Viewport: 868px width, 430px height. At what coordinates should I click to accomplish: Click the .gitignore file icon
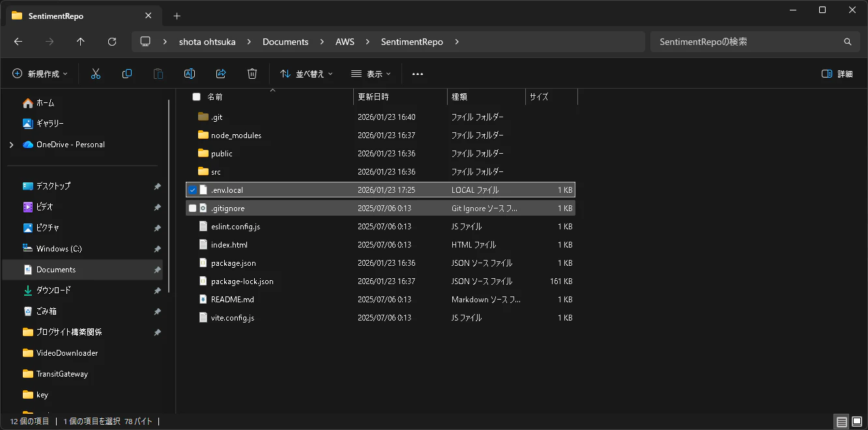click(203, 208)
